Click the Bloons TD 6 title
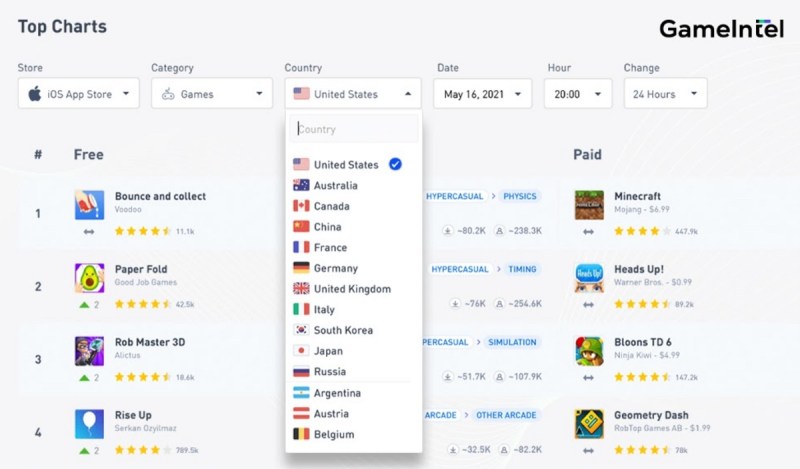 643,342
